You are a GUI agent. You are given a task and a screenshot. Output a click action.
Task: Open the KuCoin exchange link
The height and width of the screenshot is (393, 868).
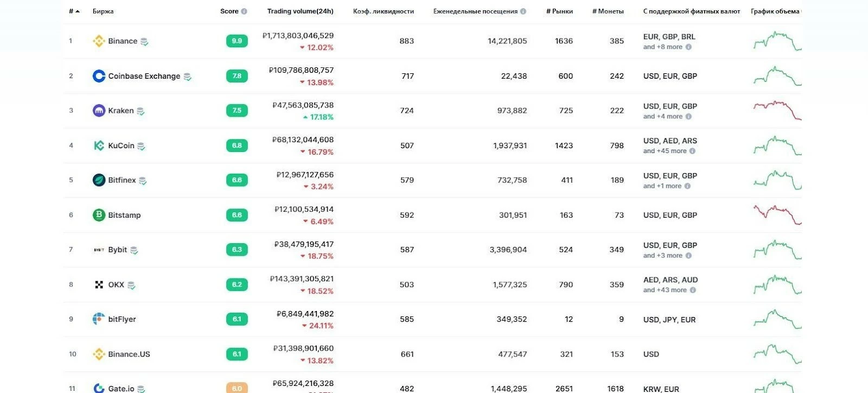[x=121, y=145]
